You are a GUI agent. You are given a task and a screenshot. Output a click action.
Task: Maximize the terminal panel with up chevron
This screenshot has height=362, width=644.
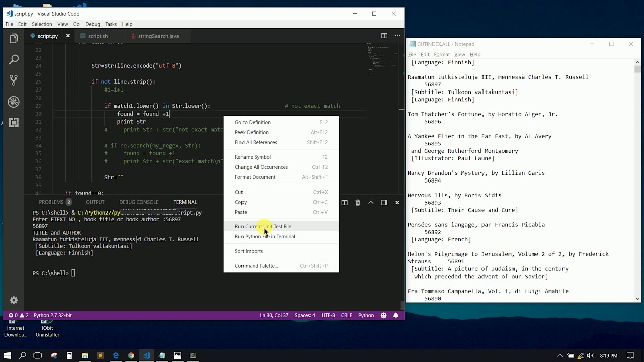tap(371, 202)
